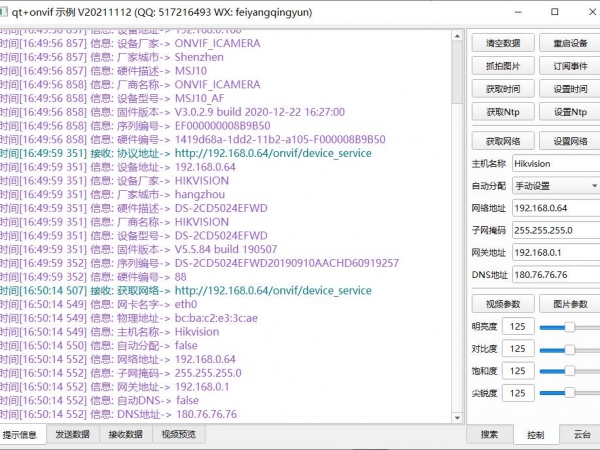This screenshot has width=600, height=450.
Task: Select the 子网掩码 field showing 255.255.255.0
Action: point(555,230)
